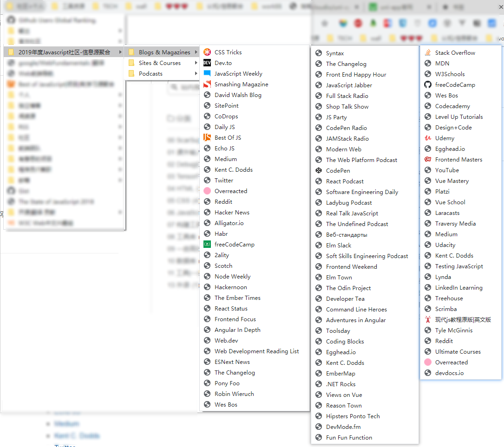
Task: Click the Udemy logo icon
Action: 428,138
